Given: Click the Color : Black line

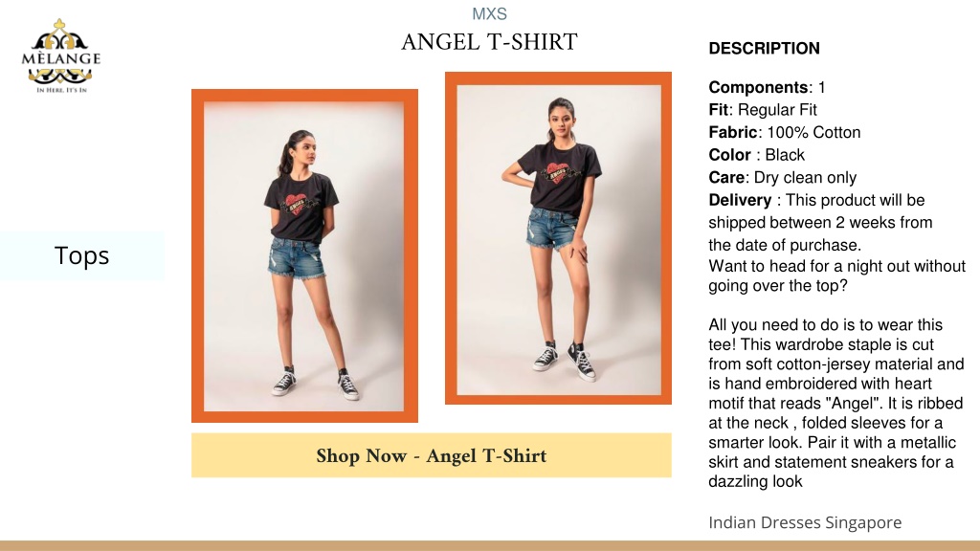Looking at the screenshot, I should (756, 155).
